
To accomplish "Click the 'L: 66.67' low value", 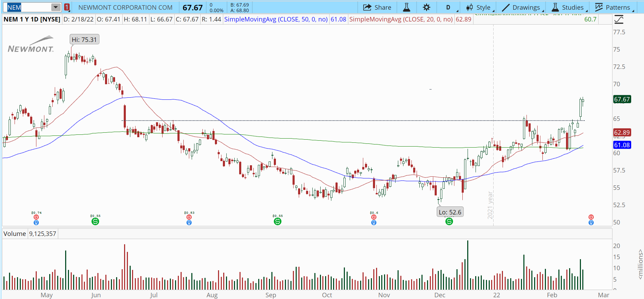I will (x=162, y=19).
